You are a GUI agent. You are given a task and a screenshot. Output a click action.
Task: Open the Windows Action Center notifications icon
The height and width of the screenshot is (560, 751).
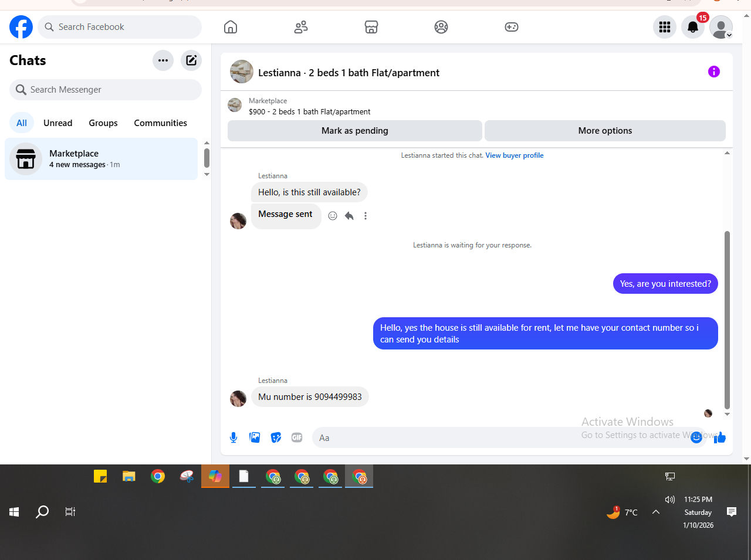732,512
